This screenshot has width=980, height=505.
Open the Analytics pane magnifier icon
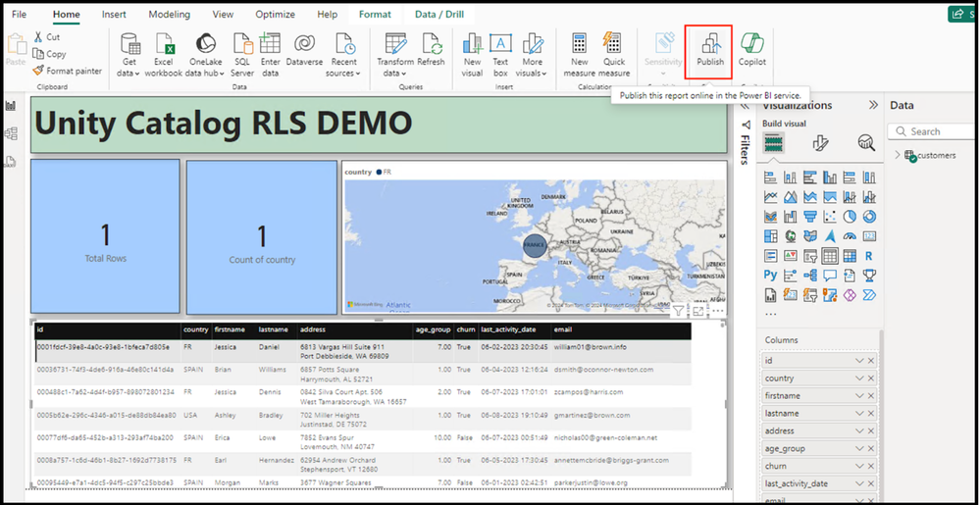[865, 143]
